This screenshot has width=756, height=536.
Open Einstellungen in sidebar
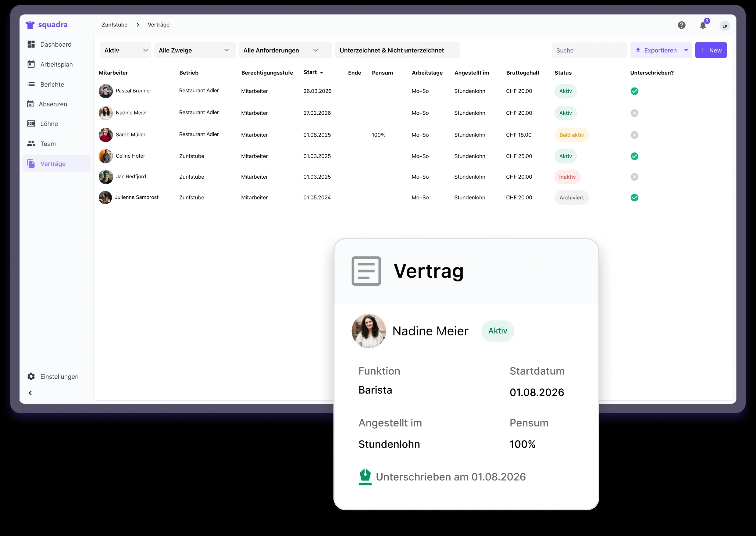click(56, 376)
